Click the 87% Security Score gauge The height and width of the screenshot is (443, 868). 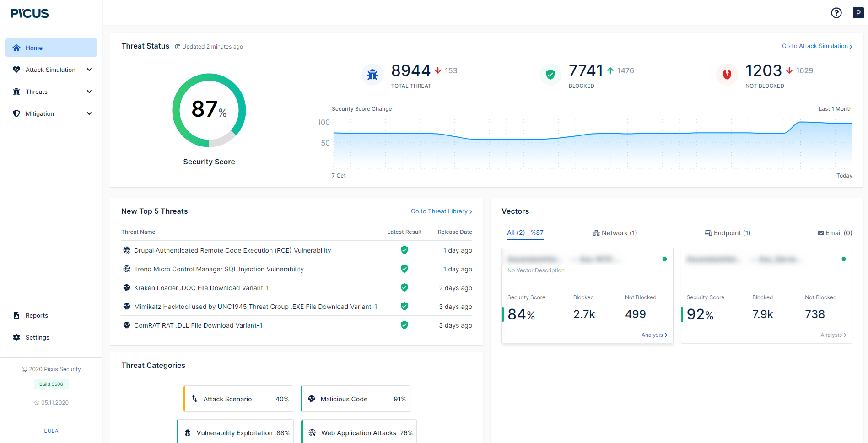[209, 110]
